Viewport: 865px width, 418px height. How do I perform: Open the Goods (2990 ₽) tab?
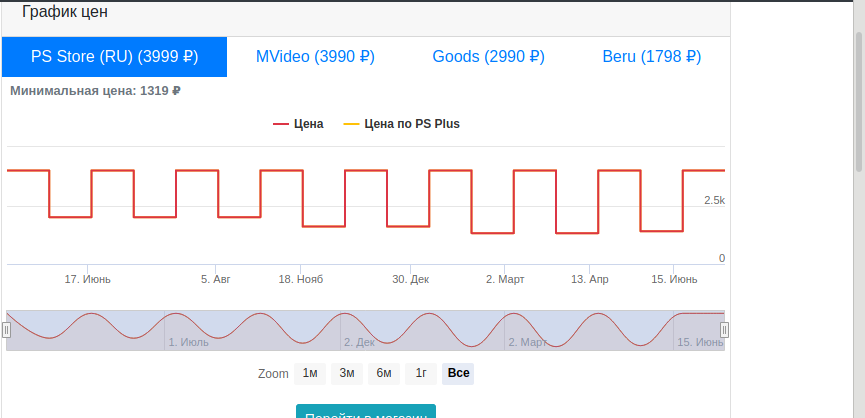click(x=488, y=57)
